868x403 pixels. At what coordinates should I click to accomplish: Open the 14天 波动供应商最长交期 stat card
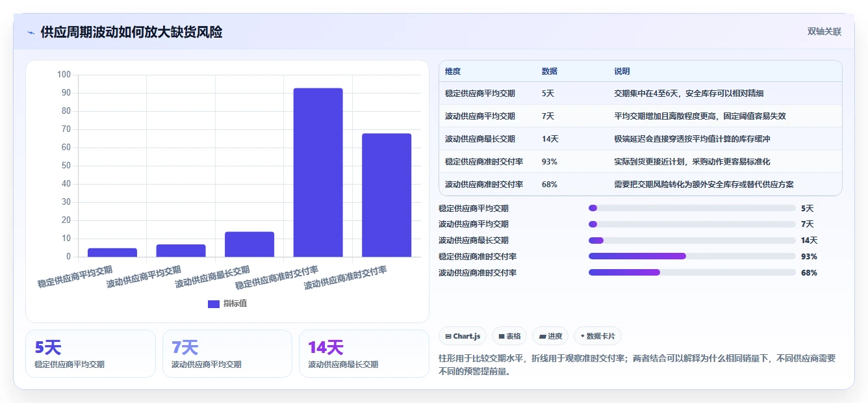(364, 354)
